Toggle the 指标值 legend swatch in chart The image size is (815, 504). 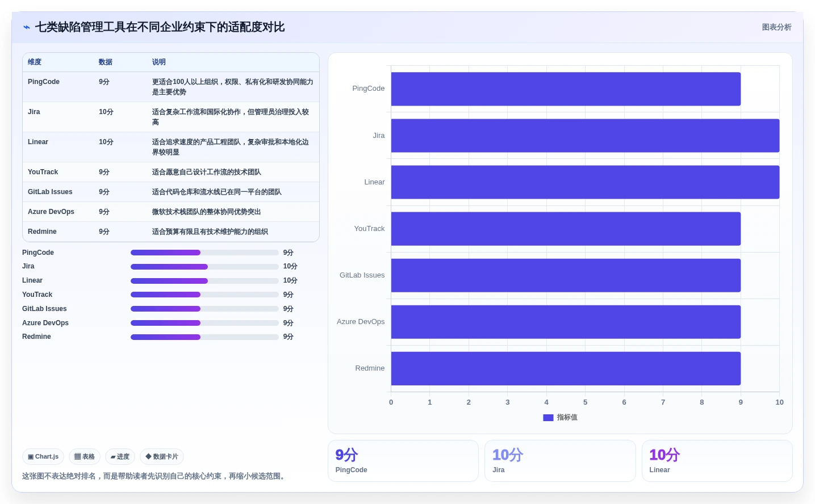click(x=548, y=418)
